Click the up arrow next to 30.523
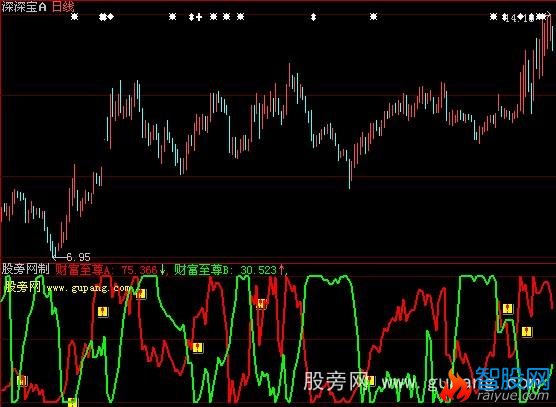 coord(282,270)
